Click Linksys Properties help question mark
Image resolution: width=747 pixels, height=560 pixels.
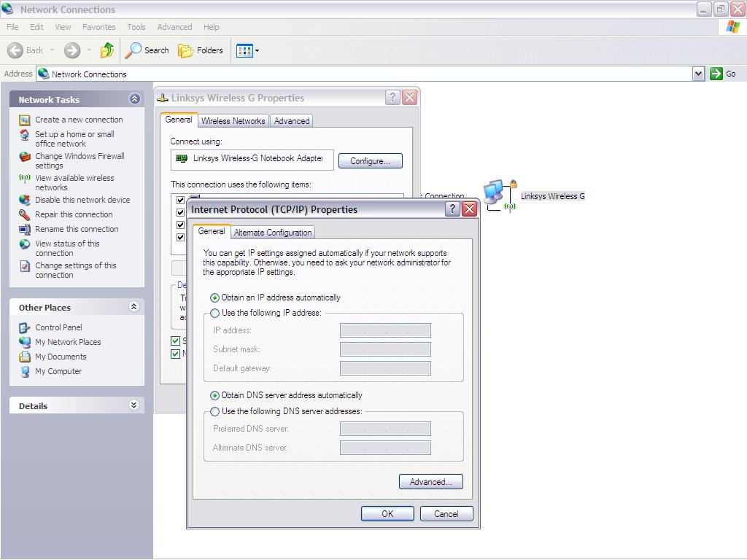pyautogui.click(x=392, y=98)
